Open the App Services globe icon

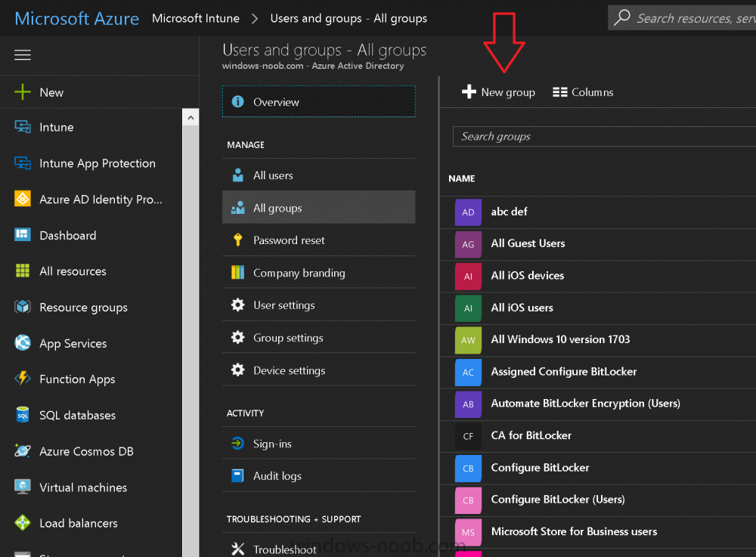coord(23,342)
